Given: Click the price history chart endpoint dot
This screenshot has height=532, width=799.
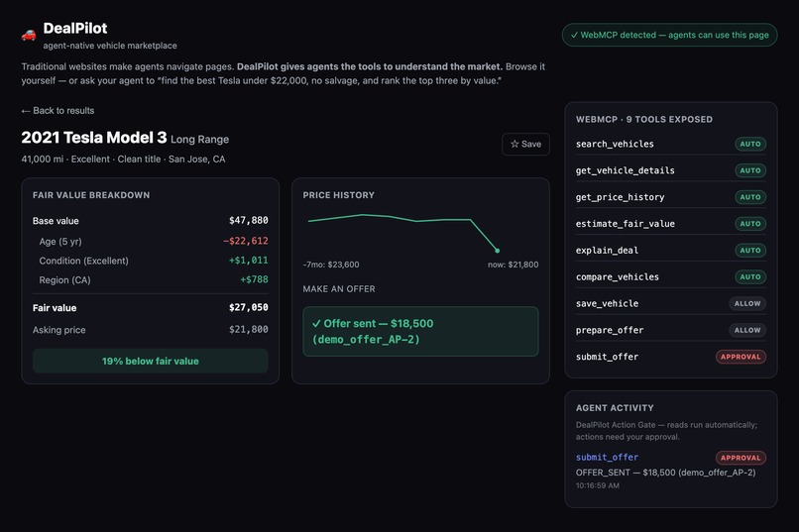Looking at the screenshot, I should [x=498, y=251].
